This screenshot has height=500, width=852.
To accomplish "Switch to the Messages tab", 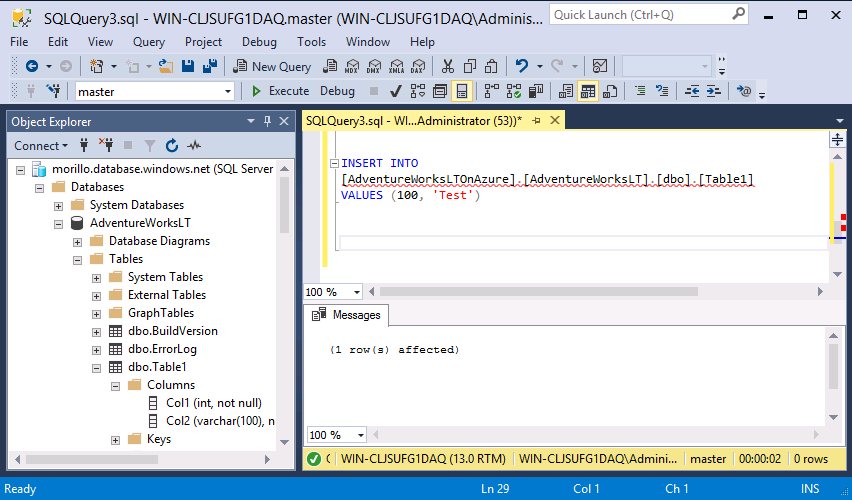I will [346, 315].
